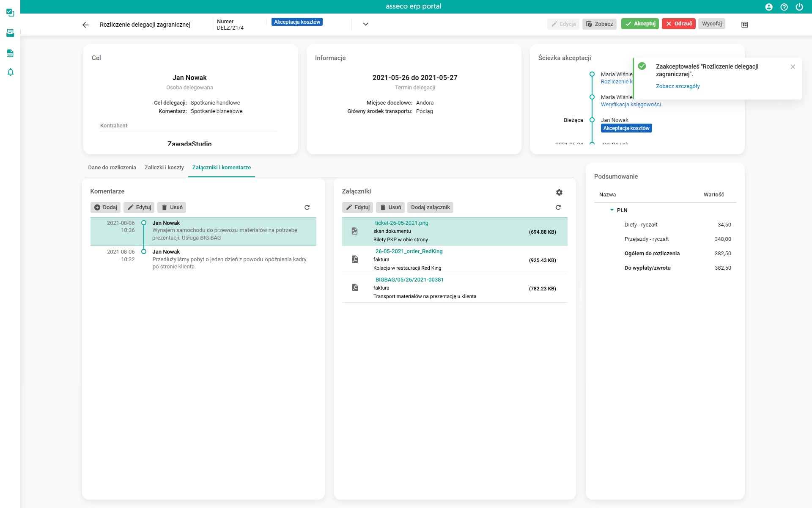Switch to Dane do rozliczenia tab
812x508 pixels.
tap(112, 168)
